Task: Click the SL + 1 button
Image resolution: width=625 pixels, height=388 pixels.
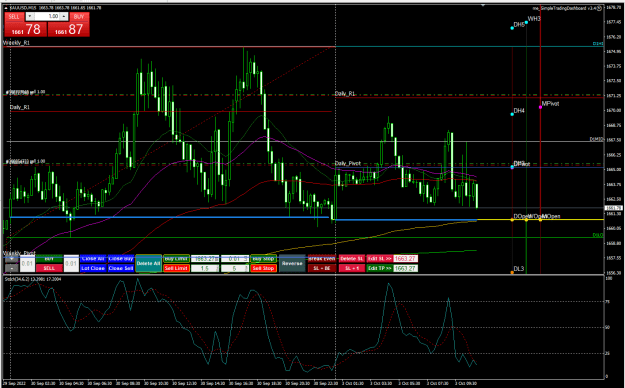Action: coord(352,268)
